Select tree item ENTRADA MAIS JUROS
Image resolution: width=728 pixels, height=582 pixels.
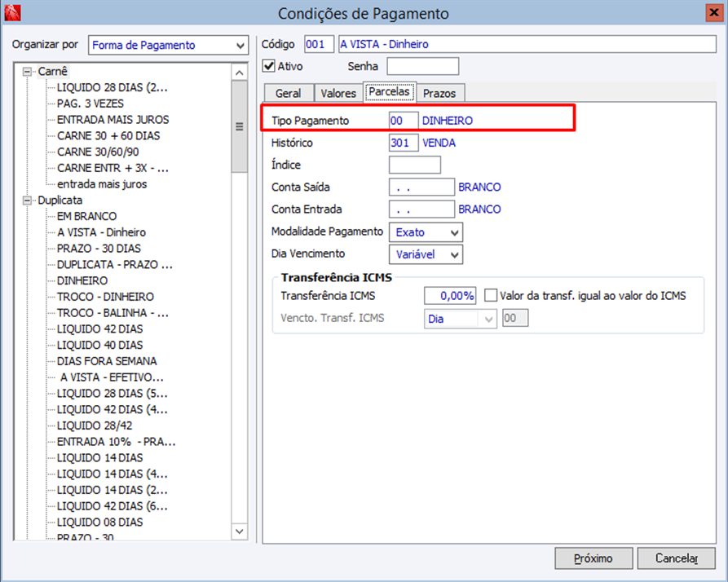click(x=113, y=120)
